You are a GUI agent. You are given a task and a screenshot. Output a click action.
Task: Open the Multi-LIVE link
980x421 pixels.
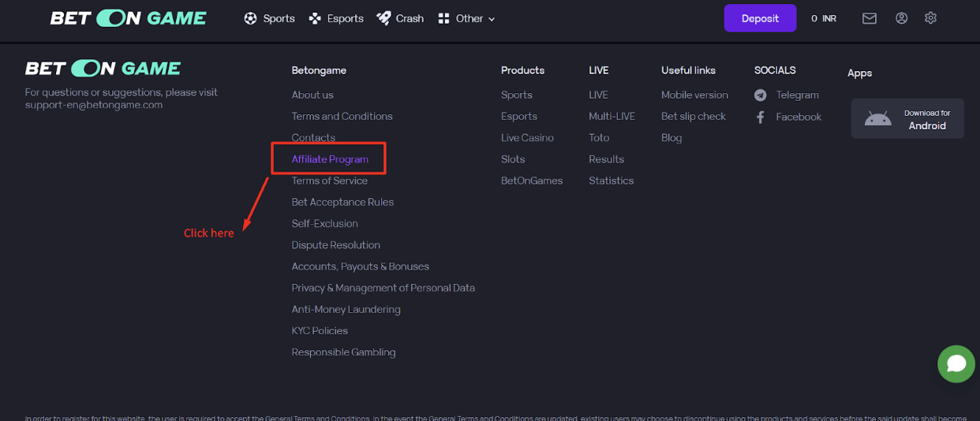pyautogui.click(x=612, y=116)
